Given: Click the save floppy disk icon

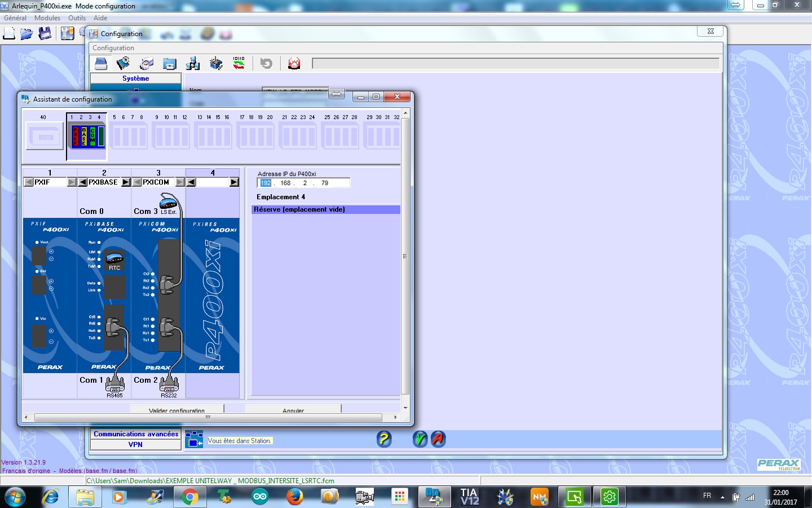Looking at the screenshot, I should [x=45, y=34].
